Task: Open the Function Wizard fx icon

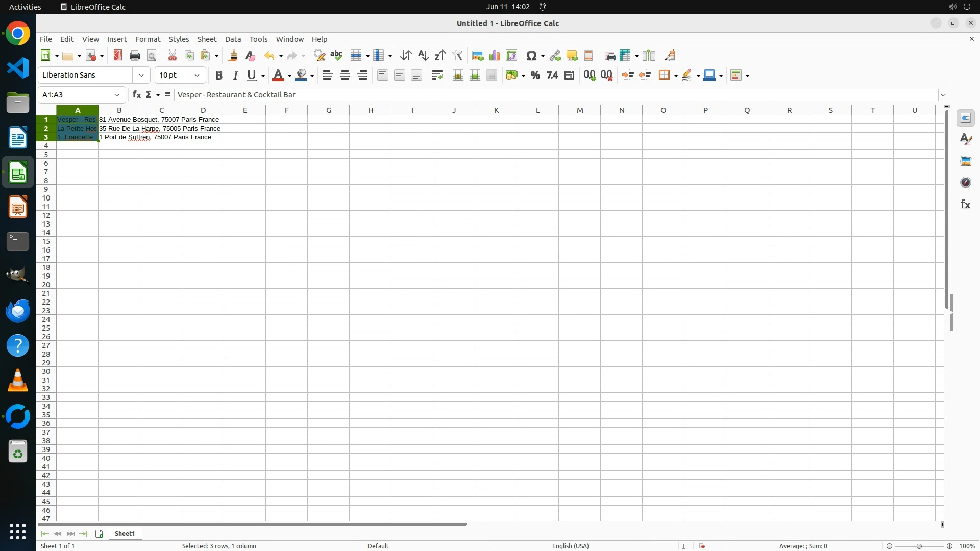Action: click(x=136, y=95)
